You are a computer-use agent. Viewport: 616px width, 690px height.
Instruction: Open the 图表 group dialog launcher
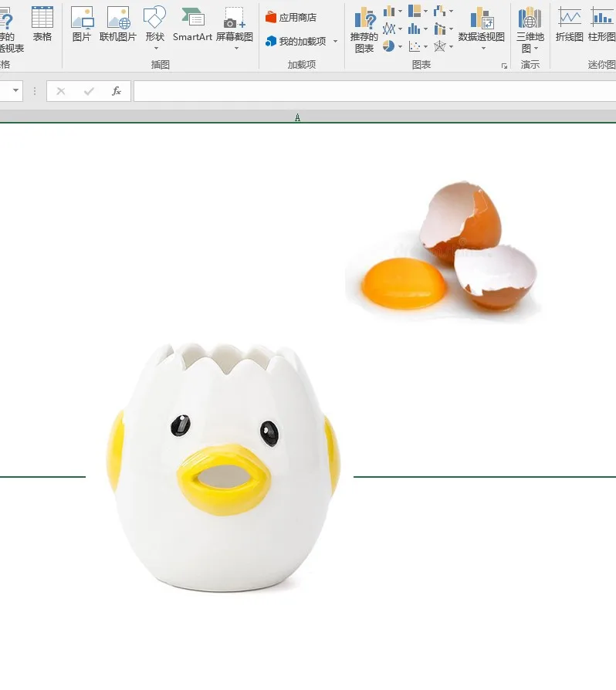click(504, 66)
